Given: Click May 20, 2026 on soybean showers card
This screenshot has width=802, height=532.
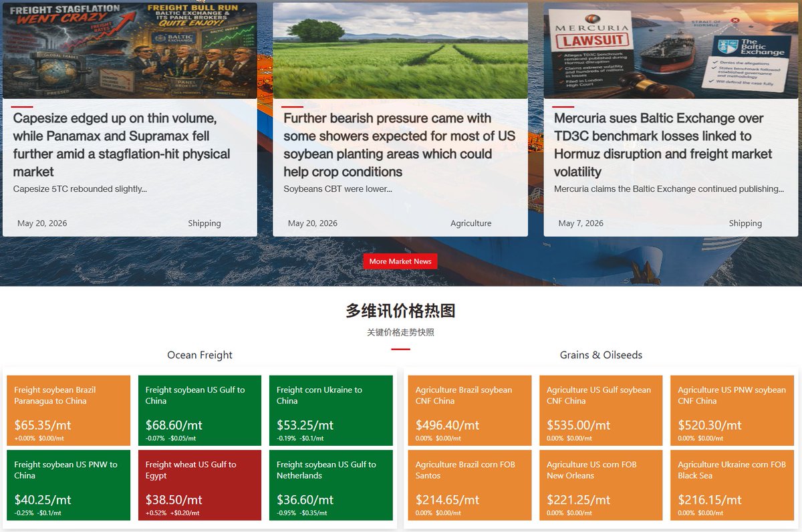Looking at the screenshot, I should (x=313, y=223).
